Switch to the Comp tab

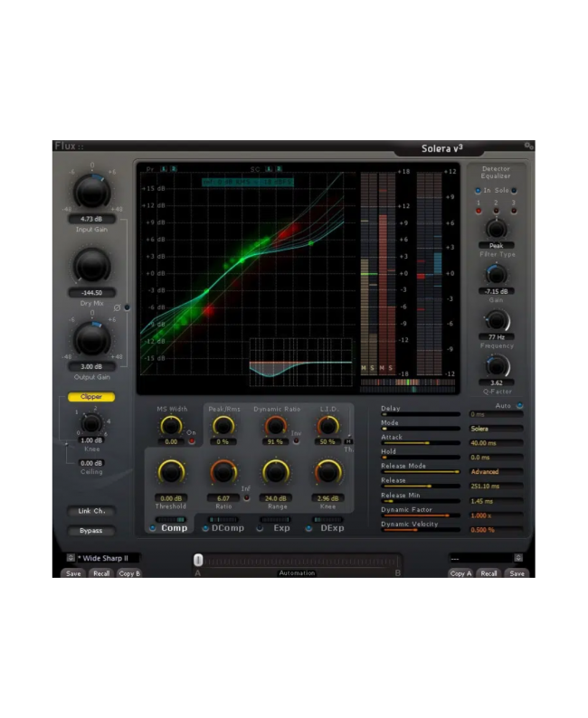(174, 528)
